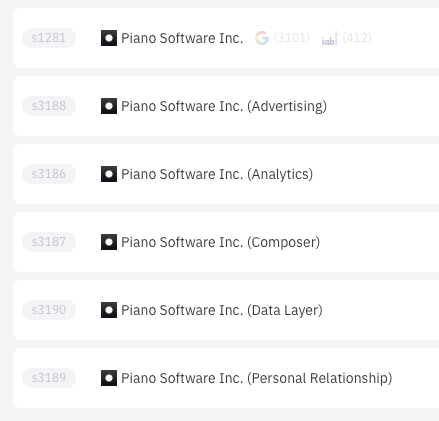Click the Google icon beside Piano Software Inc.

click(262, 38)
